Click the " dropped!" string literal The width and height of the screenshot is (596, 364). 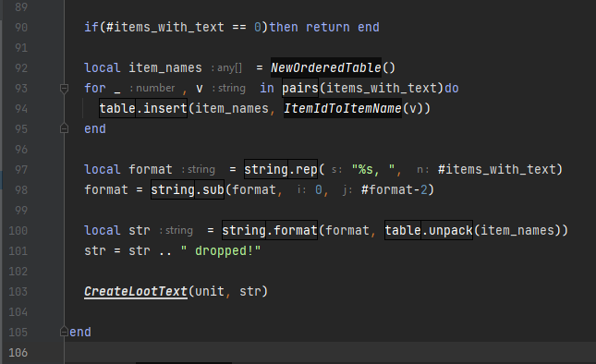tap(221, 250)
